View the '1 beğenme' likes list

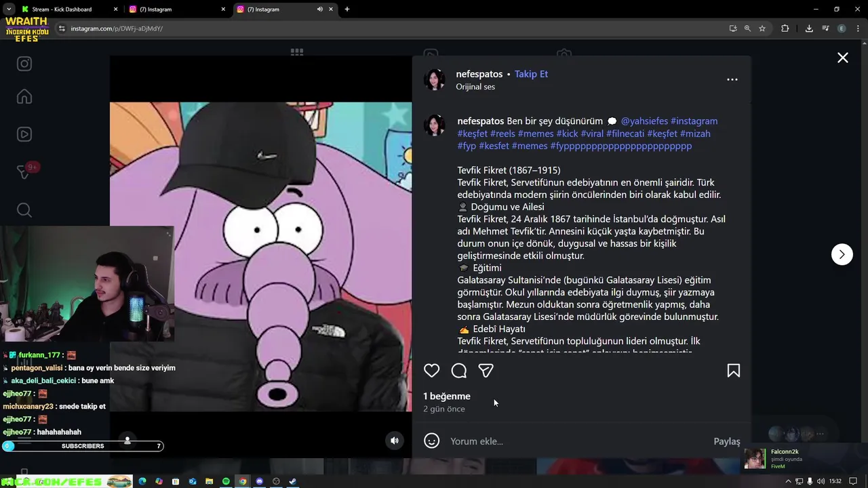coord(447,396)
